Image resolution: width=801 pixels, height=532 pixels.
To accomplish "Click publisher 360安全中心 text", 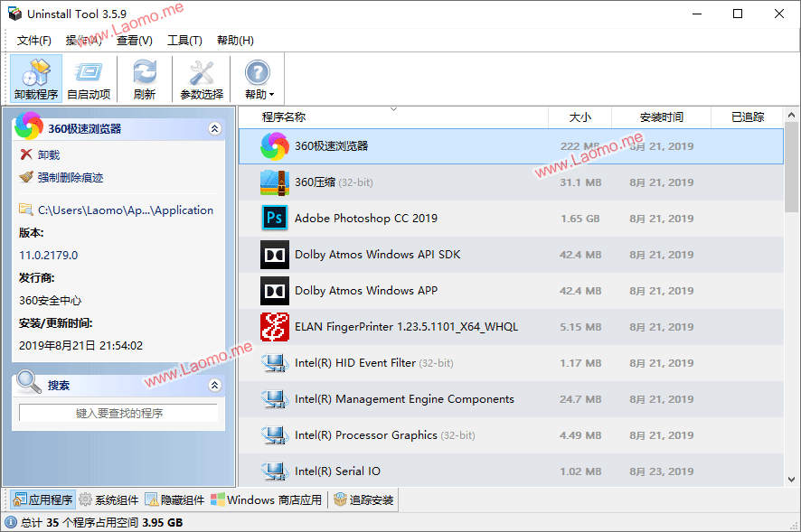I will 50,300.
